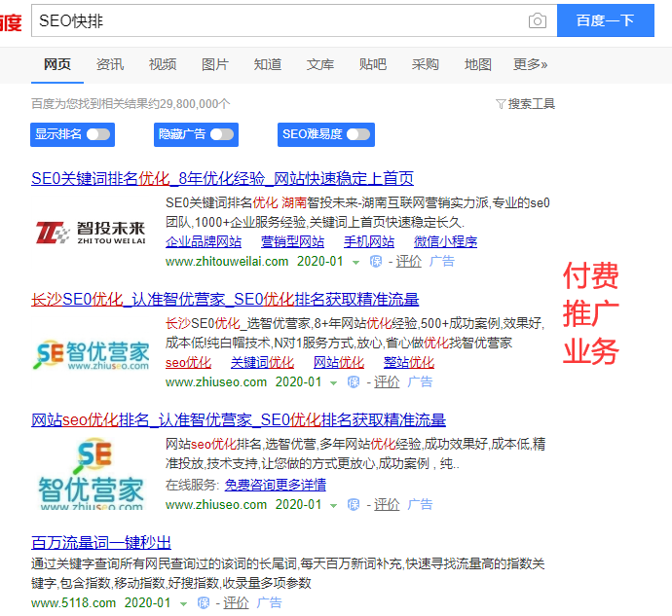Click the www.zhitouweilai.com URL
This screenshot has width=672, height=616.
pyautogui.click(x=227, y=262)
